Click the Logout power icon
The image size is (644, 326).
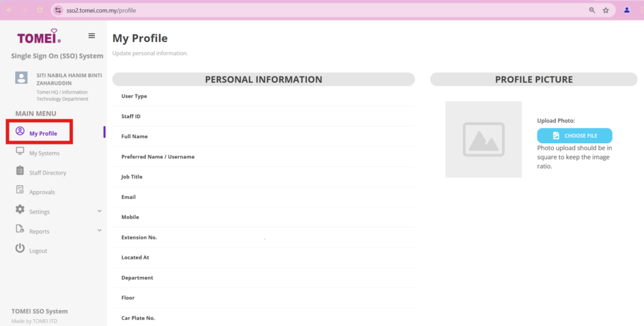[x=20, y=249]
